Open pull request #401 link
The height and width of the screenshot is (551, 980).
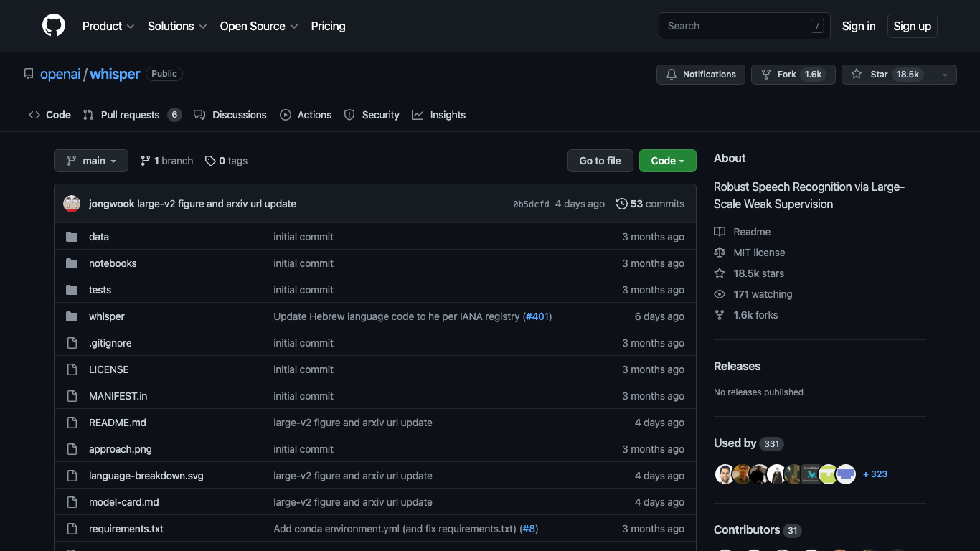click(537, 316)
